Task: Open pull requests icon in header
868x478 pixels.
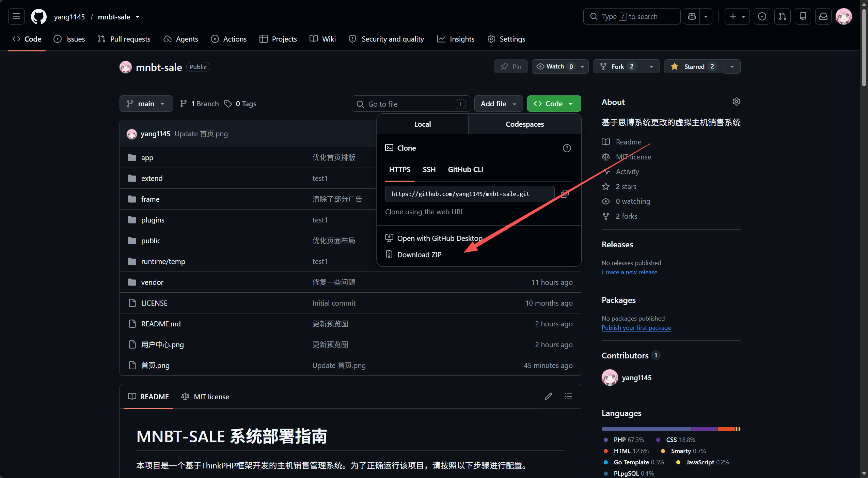Action: tap(783, 16)
